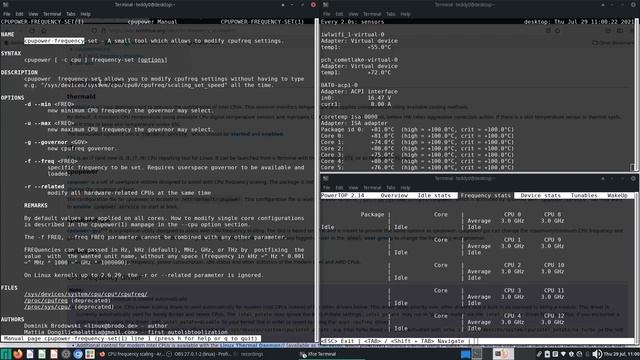The image size is (640, 360).
Task: Click the highlighted cpupower-frequency text in NAME
Action: pos(54,41)
